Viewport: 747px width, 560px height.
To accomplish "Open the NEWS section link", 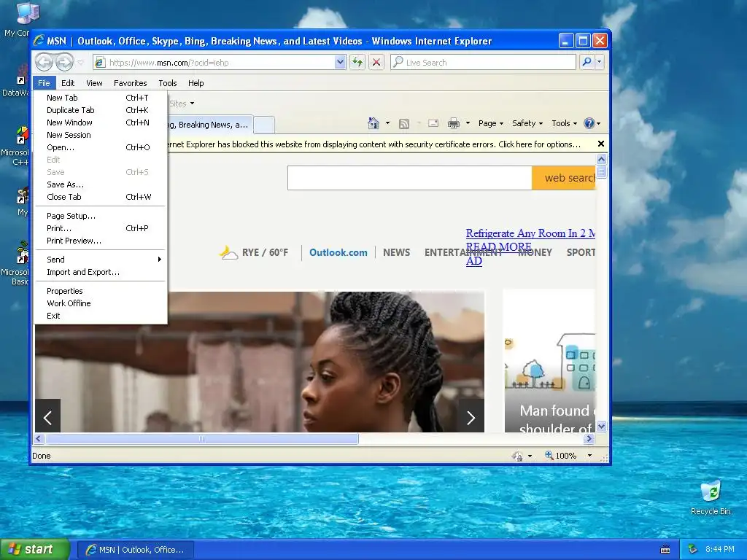I will coord(396,252).
